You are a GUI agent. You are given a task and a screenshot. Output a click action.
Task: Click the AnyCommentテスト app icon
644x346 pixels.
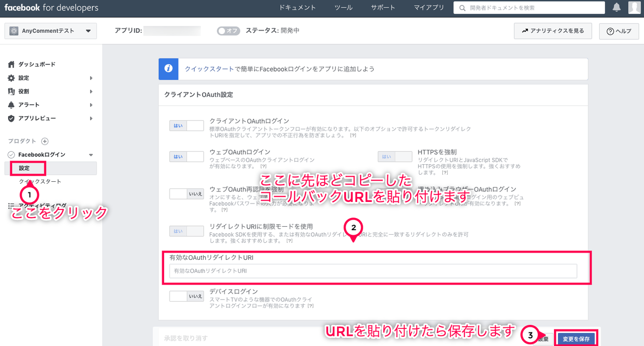(x=14, y=31)
